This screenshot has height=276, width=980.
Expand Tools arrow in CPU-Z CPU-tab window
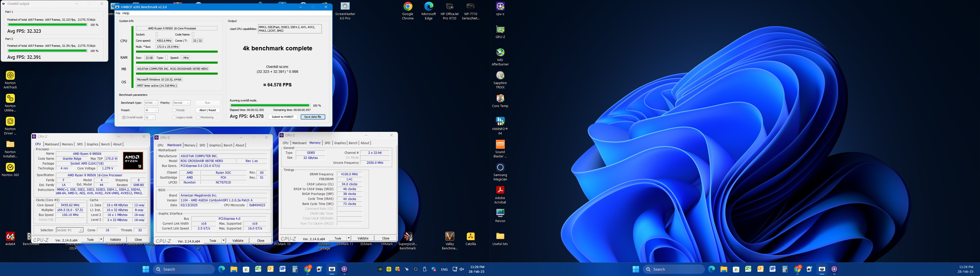pyautogui.click(x=101, y=240)
